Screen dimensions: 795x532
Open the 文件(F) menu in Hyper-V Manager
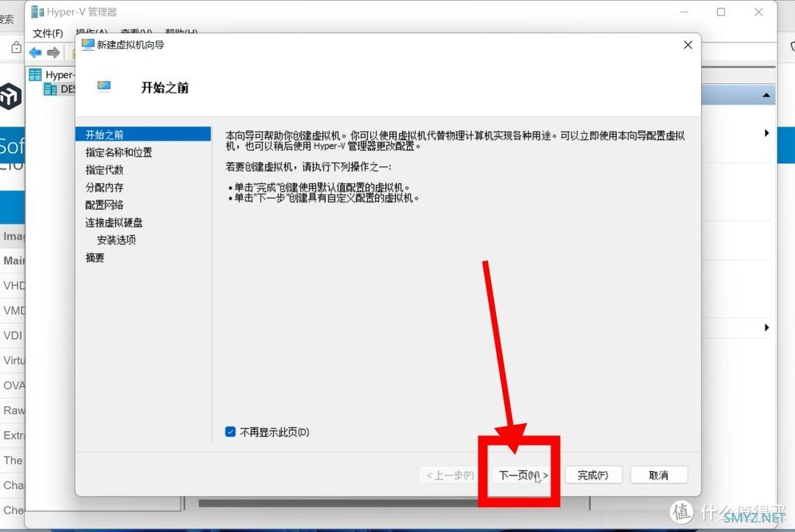pyautogui.click(x=48, y=33)
